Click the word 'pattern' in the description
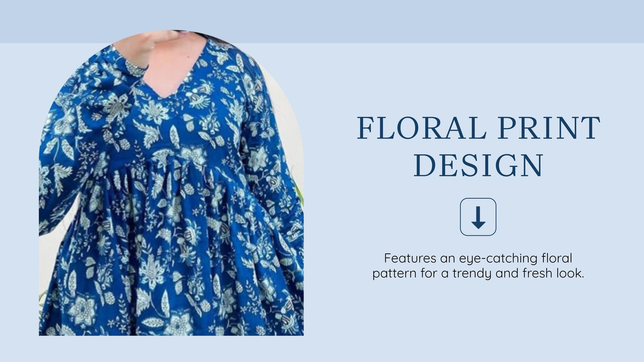The height and width of the screenshot is (362, 644). coord(394,274)
